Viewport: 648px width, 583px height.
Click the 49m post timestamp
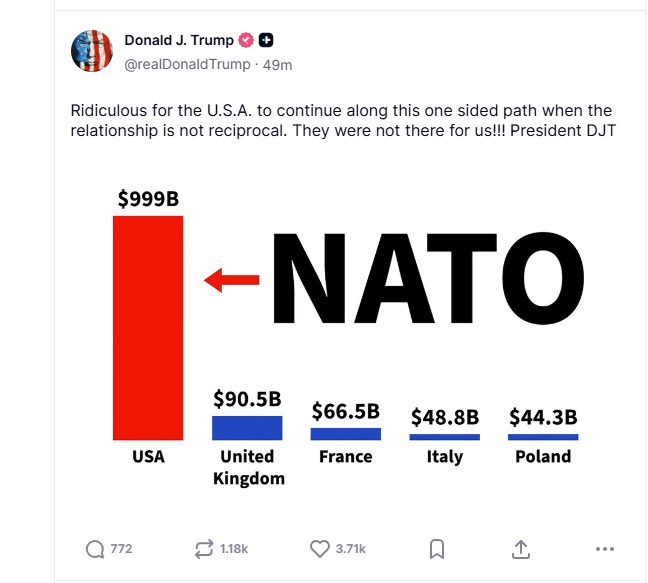[277, 65]
